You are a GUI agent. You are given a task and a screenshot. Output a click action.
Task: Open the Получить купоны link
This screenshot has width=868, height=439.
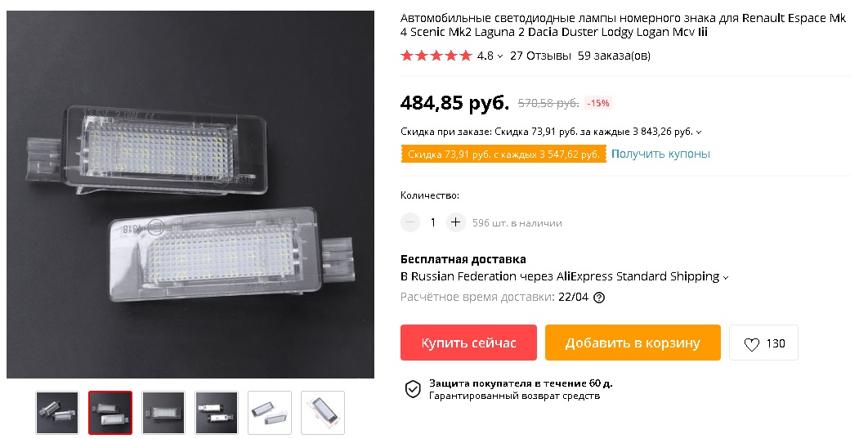[x=660, y=154]
